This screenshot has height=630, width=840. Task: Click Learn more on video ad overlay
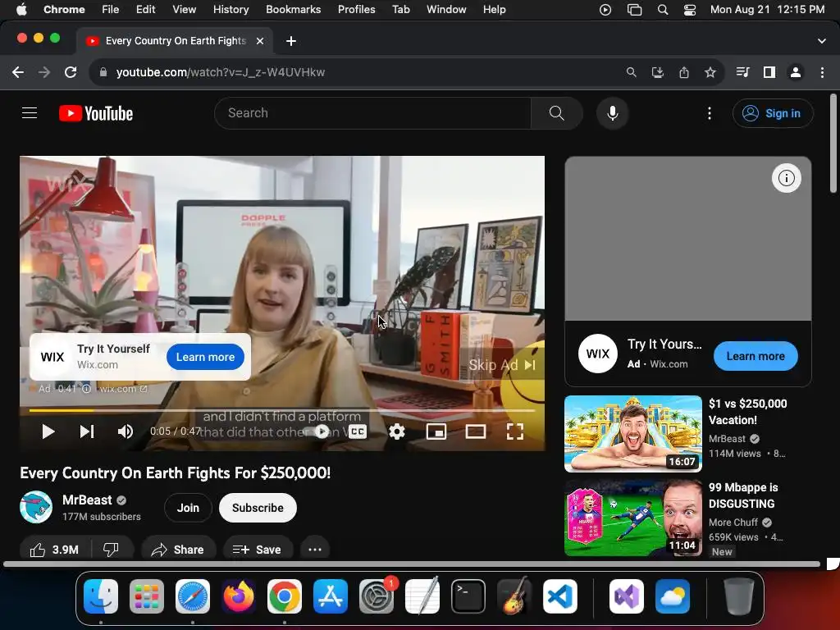[x=205, y=357]
